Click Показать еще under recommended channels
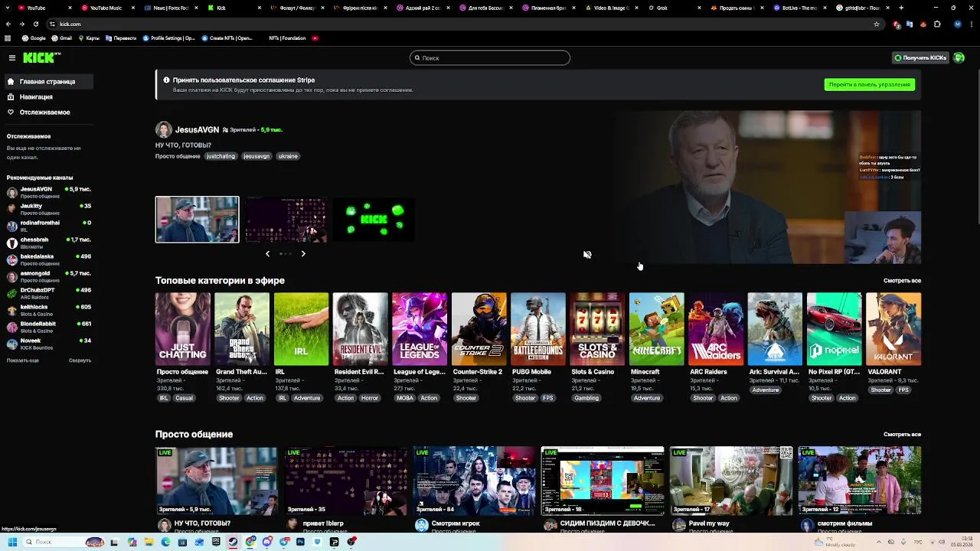 pos(23,360)
